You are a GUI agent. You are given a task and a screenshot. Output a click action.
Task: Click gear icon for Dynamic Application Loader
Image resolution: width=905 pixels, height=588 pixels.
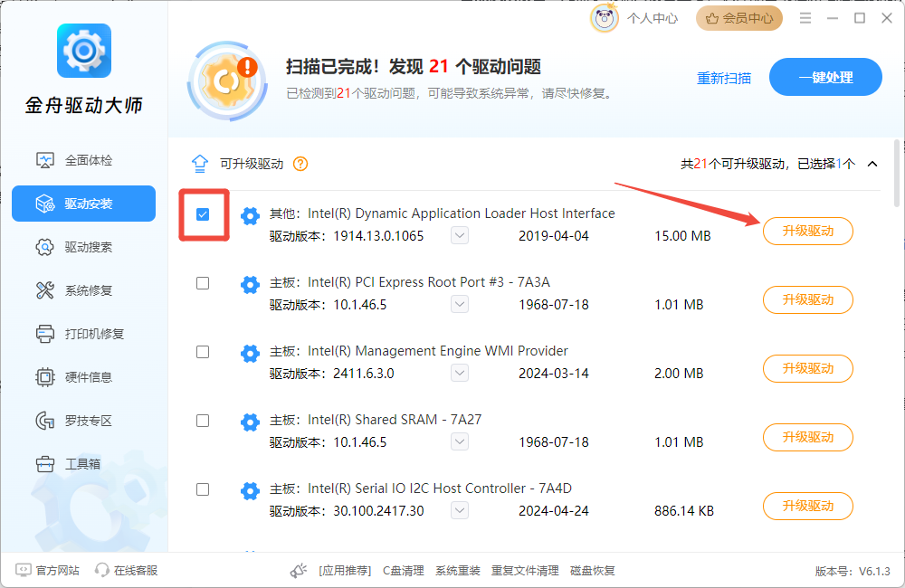tap(250, 216)
